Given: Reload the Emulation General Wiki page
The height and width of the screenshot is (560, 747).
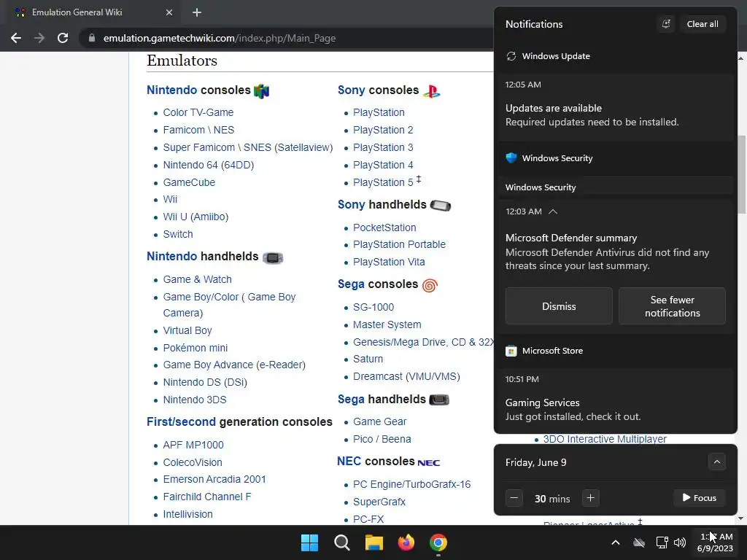Looking at the screenshot, I should tap(63, 38).
